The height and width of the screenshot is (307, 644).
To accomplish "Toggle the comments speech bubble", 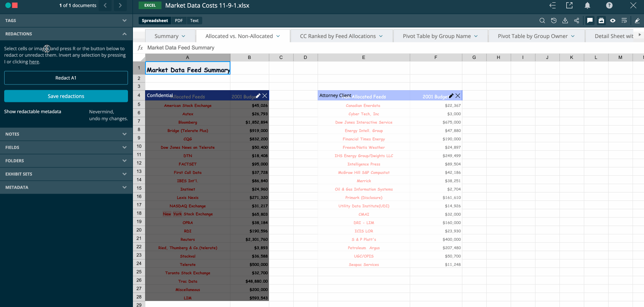I will click(590, 21).
